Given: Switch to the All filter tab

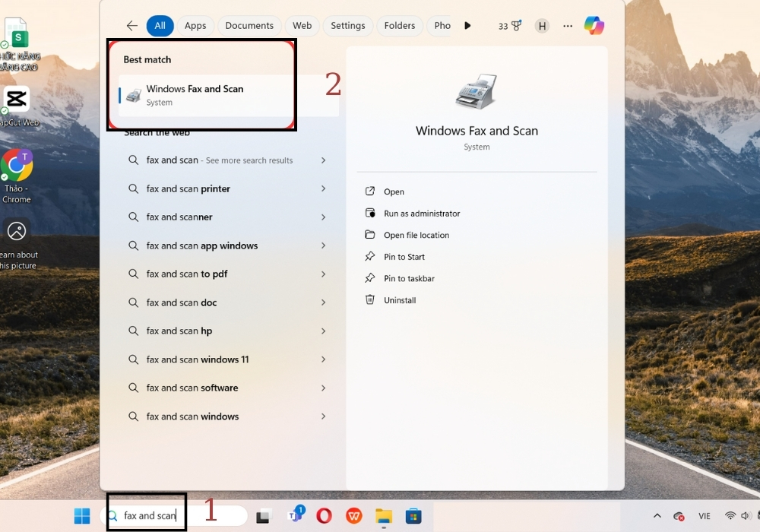Looking at the screenshot, I should coord(160,26).
